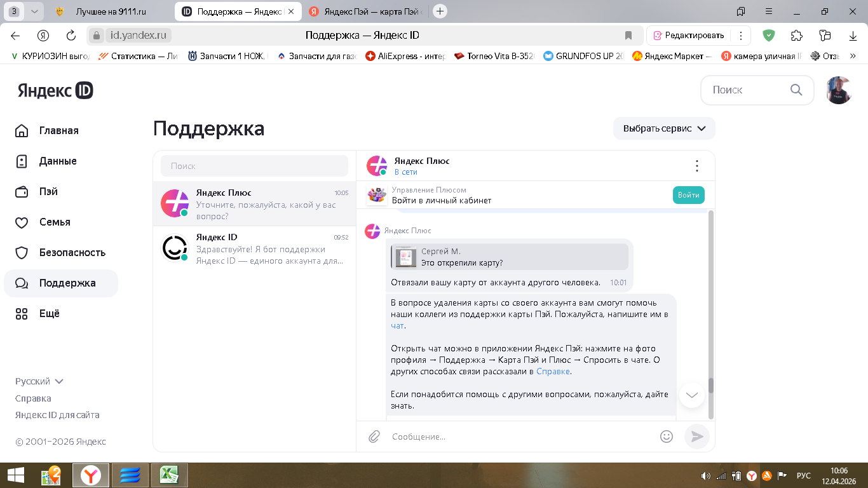Viewport: 868px width, 488px height.
Task: Show more bookmarks with chevron
Action: pyautogui.click(x=853, y=56)
